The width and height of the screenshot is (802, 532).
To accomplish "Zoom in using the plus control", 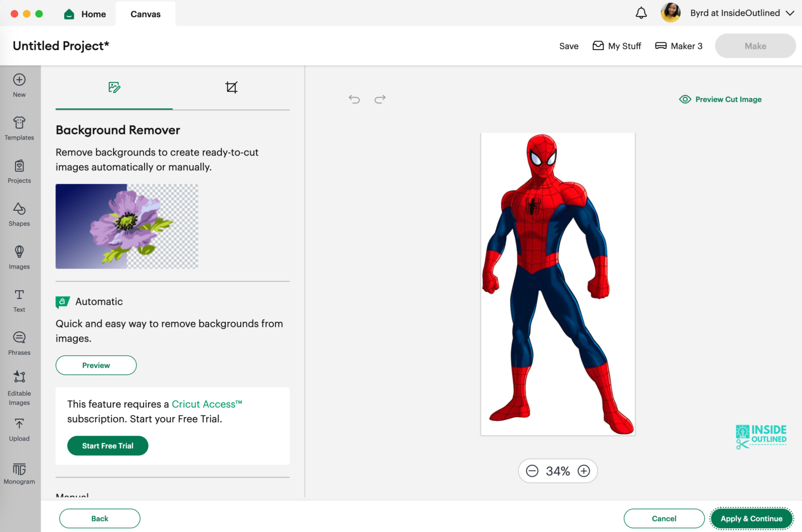I will [584, 471].
